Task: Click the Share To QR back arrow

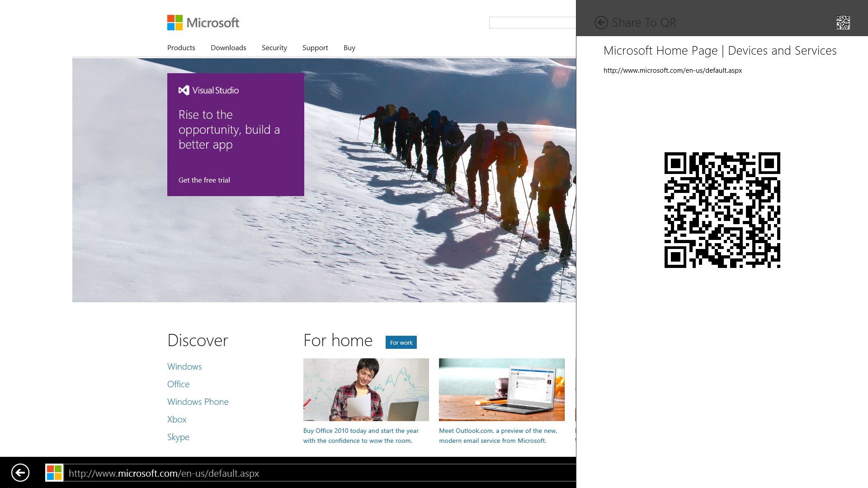Action: pos(601,23)
